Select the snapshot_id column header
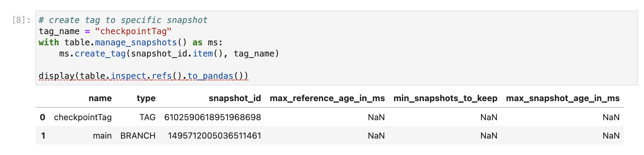Viewport: 644px width, 155px height. click(235, 98)
